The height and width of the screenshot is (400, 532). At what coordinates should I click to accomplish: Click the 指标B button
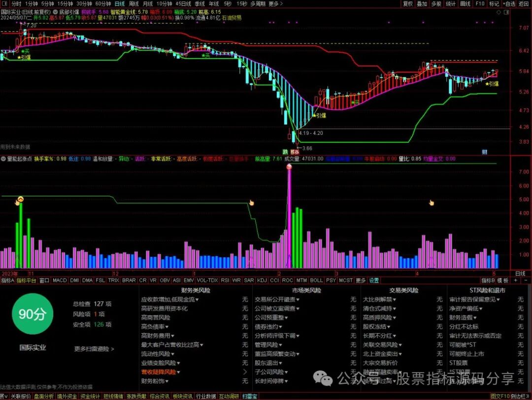pos(488,280)
